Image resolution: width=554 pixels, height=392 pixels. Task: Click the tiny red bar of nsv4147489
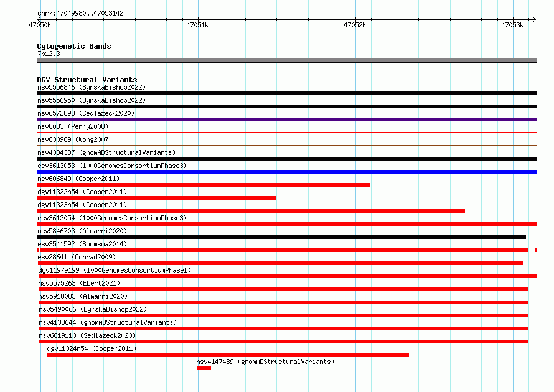204,368
